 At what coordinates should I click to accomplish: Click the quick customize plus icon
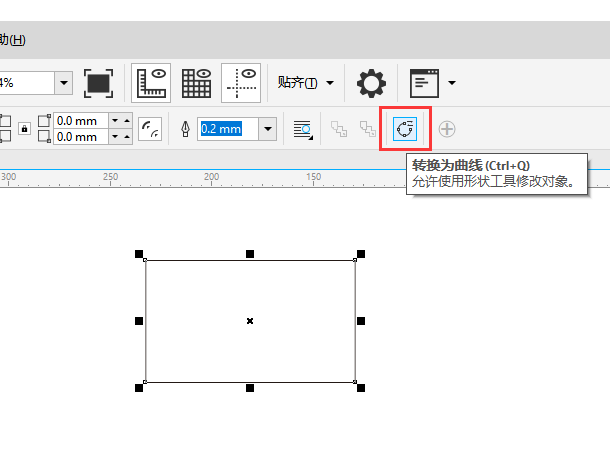click(447, 129)
